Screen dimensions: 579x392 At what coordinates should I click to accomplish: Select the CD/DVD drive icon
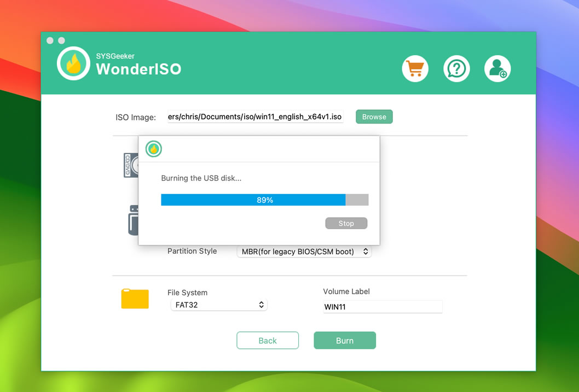[131, 165]
